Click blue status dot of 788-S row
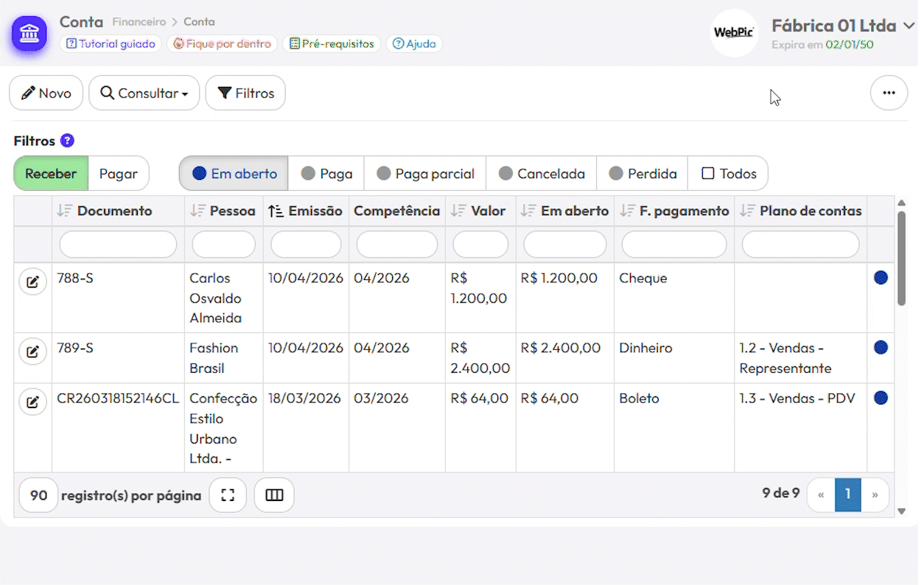 click(881, 278)
